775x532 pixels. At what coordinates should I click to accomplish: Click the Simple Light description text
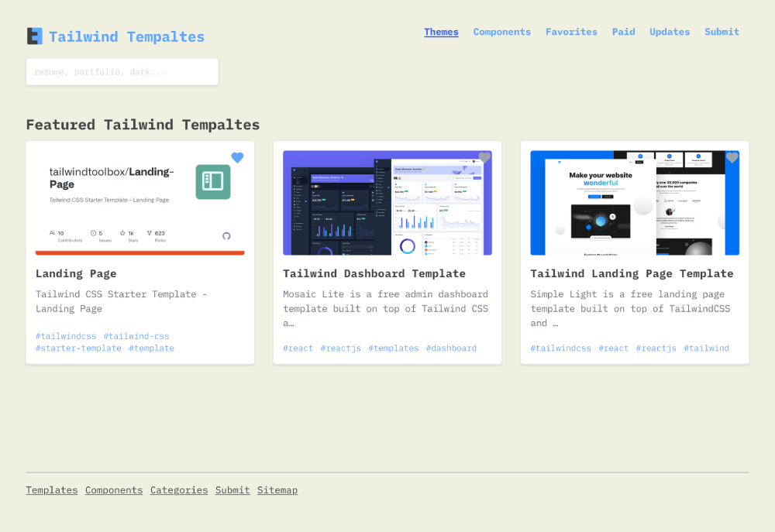[x=630, y=309]
